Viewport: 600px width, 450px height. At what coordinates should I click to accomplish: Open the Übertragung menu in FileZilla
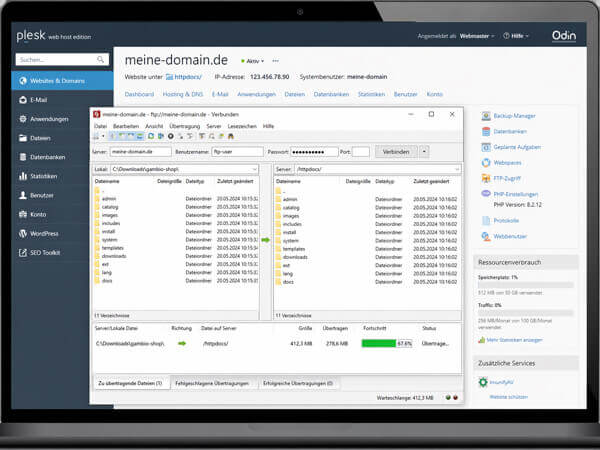[x=184, y=127]
